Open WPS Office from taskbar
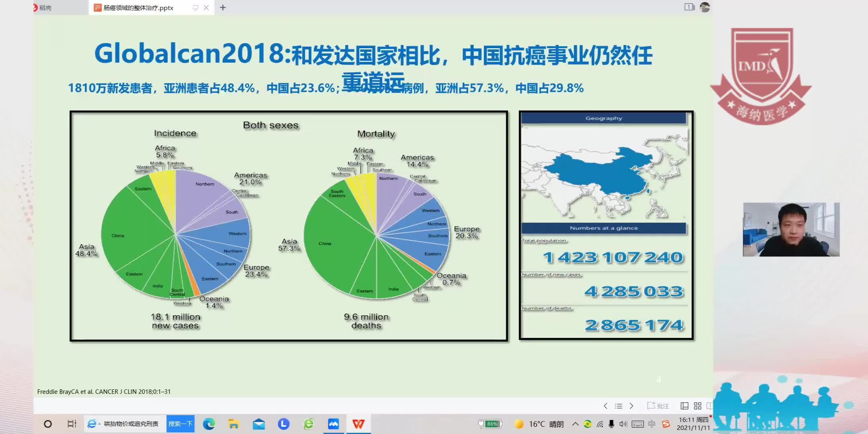The image size is (868, 434). (358, 424)
